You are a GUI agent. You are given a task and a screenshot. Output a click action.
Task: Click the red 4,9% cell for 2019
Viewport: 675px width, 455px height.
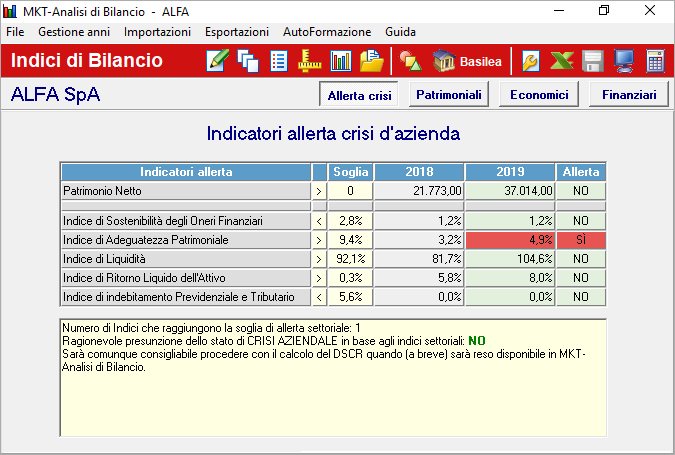(510, 240)
